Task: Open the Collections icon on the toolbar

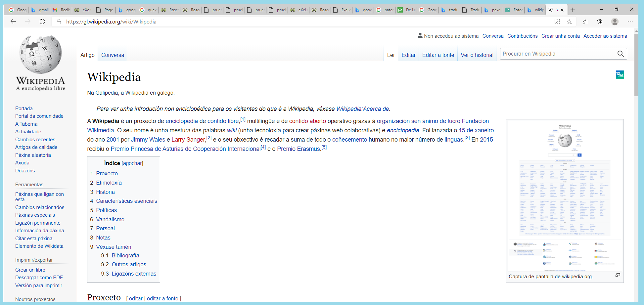Action: coord(600,22)
